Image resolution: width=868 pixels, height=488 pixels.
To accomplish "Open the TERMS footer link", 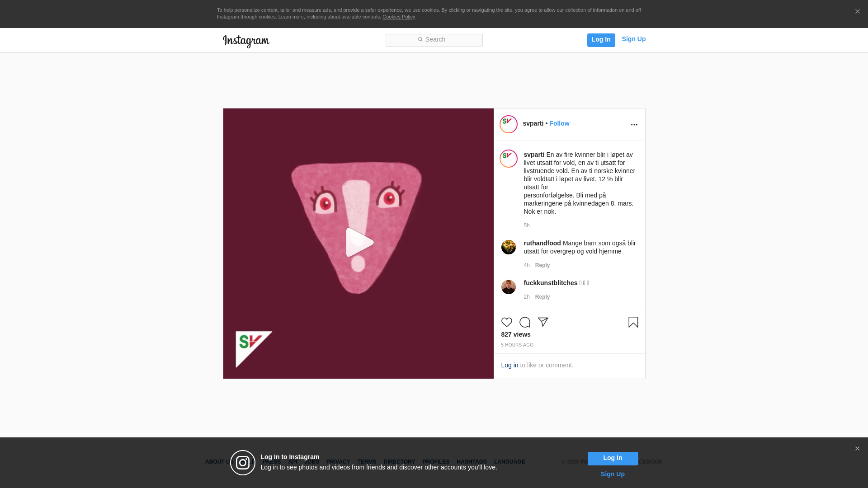I will (x=367, y=462).
